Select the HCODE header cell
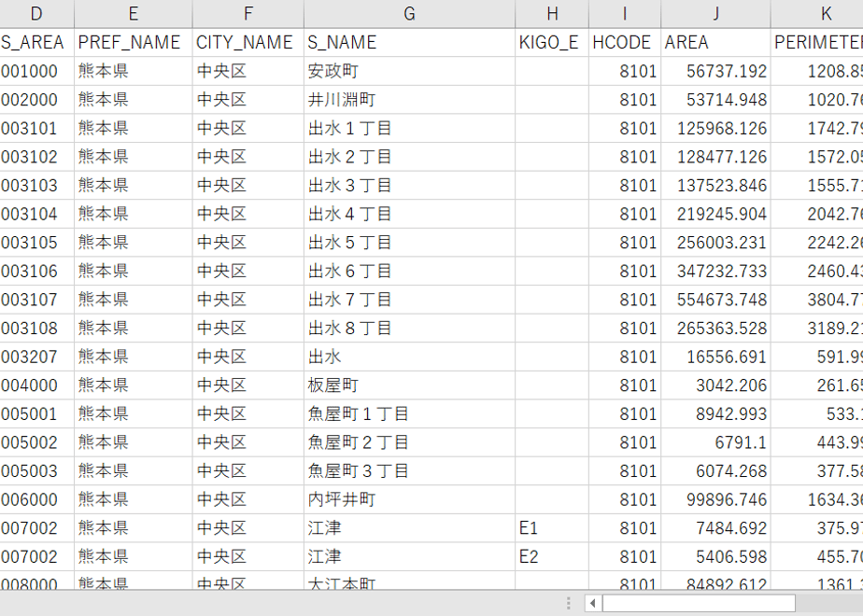The width and height of the screenshot is (863, 616). 625,42
